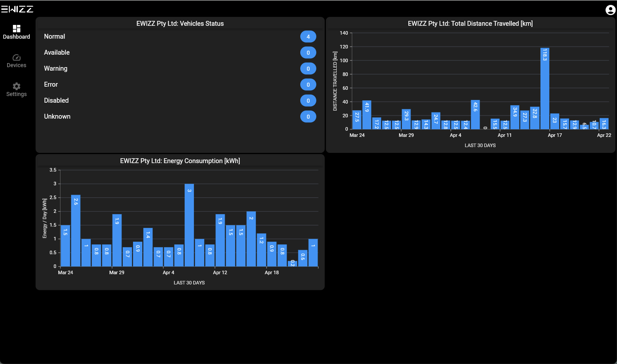Click the Warning vehicles count badge
The height and width of the screenshot is (364, 617).
pos(308,69)
